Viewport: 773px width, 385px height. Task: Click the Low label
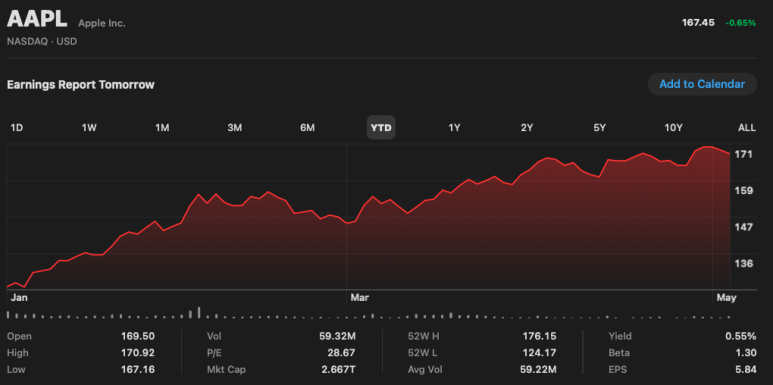coord(16,369)
